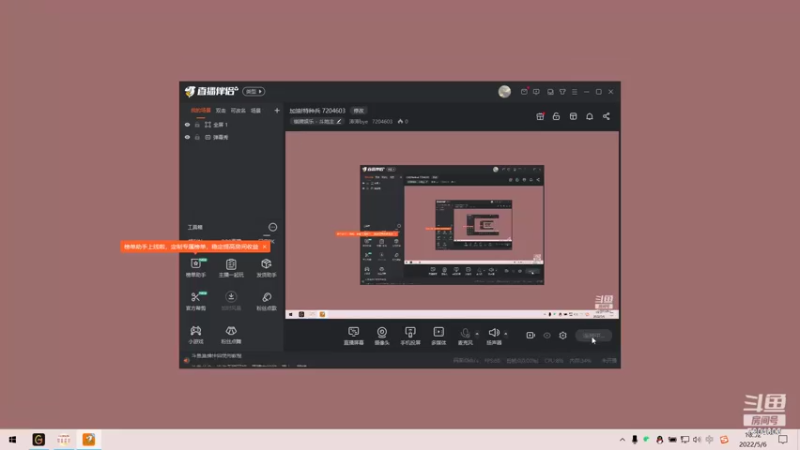
Task: Open the notifications bell icon
Action: (x=589, y=116)
